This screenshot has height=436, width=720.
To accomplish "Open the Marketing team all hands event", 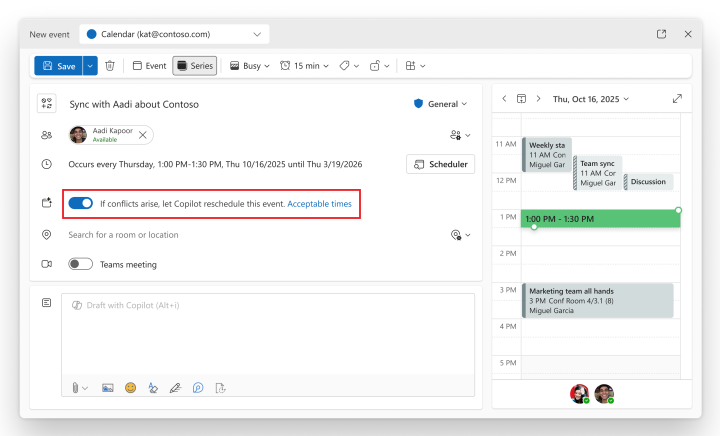I will pos(597,301).
